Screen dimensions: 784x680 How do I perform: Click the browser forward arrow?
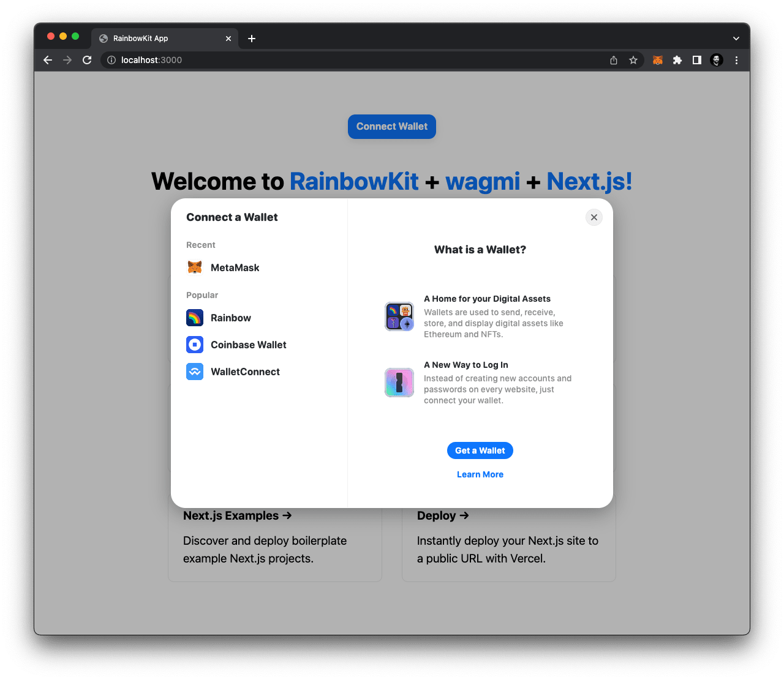click(67, 60)
